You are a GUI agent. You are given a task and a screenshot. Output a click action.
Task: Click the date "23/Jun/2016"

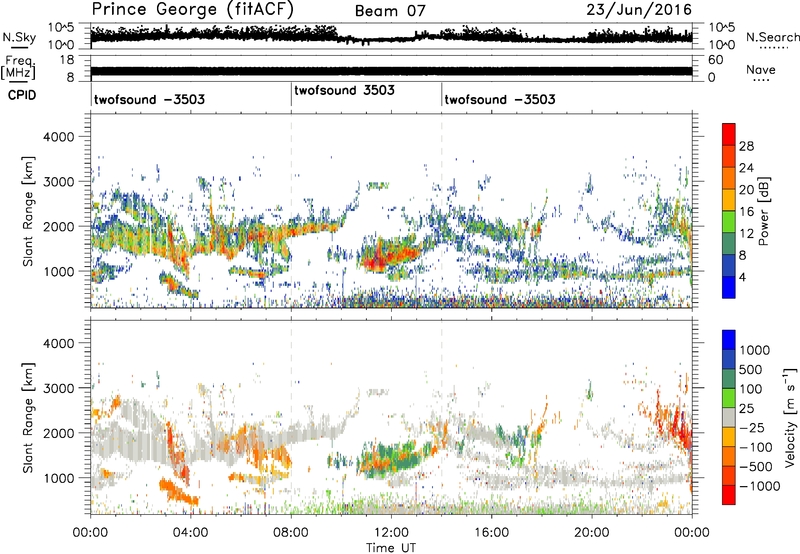click(639, 10)
